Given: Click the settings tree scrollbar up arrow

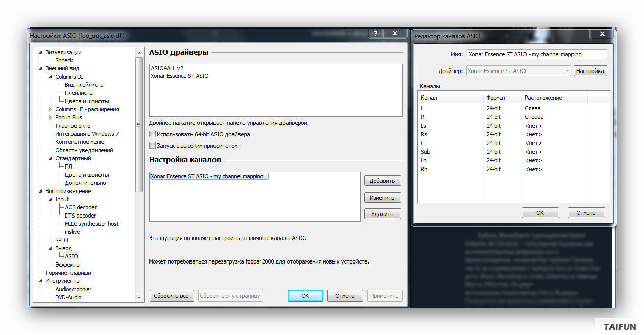Looking at the screenshot, I should click(139, 52).
